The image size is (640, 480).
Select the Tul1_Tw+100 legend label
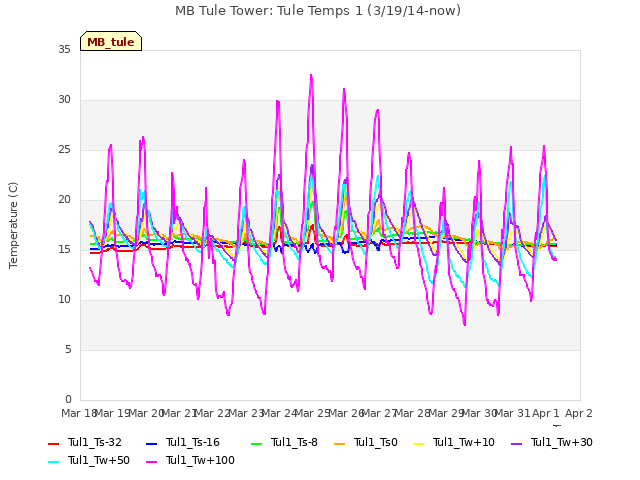click(x=200, y=460)
